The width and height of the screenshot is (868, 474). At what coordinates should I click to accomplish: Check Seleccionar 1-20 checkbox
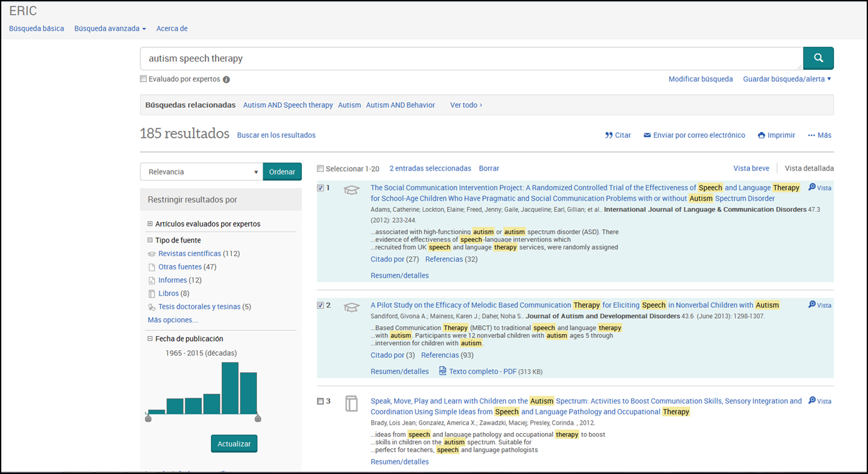click(321, 169)
